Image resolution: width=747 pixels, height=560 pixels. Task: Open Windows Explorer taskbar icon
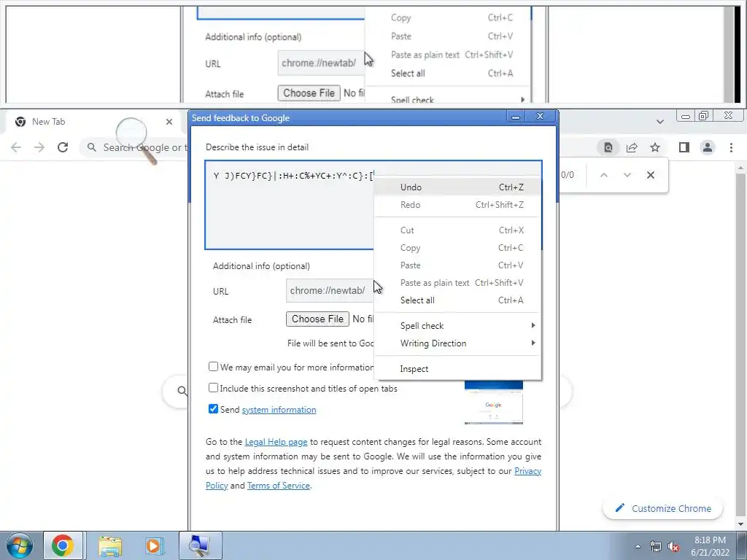110,545
